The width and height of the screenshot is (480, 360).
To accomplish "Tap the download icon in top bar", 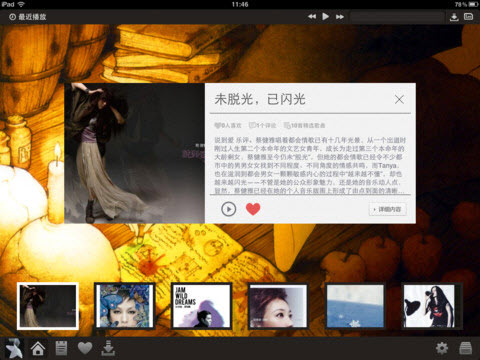I will pyautogui.click(x=454, y=17).
